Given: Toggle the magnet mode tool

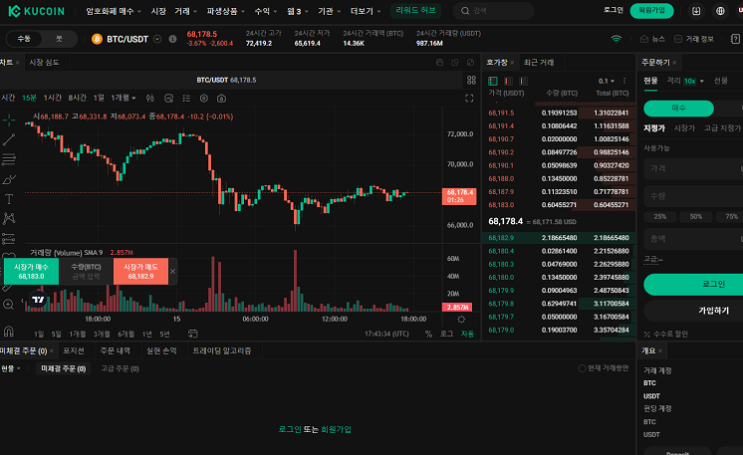Looking at the screenshot, I should tap(9, 330).
